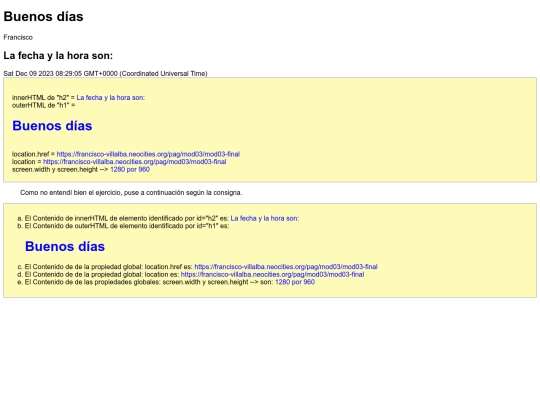Image resolution: width=540 pixels, height=405 pixels.
Task: Click '1280 por 960' in the first yellow box
Action: (130, 169)
